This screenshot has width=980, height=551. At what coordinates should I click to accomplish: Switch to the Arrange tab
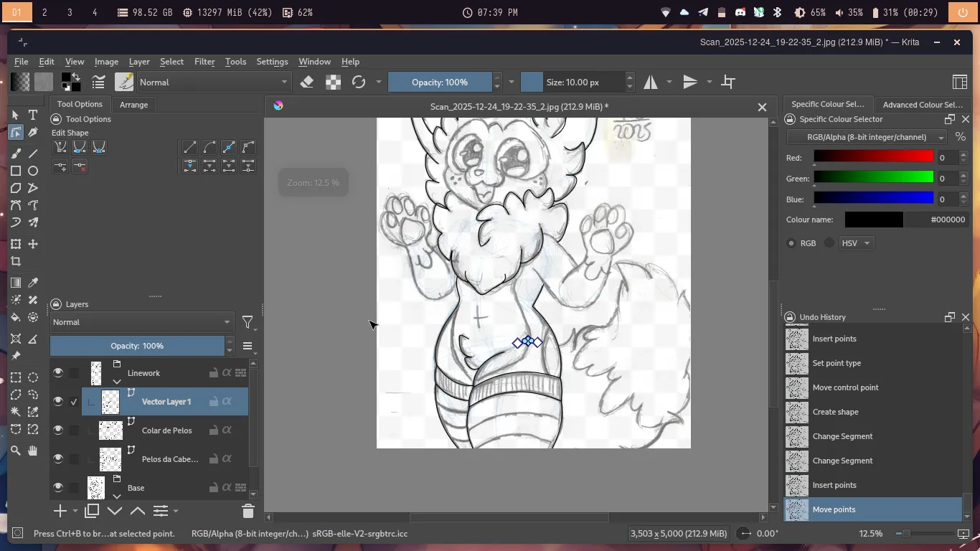coord(133,105)
